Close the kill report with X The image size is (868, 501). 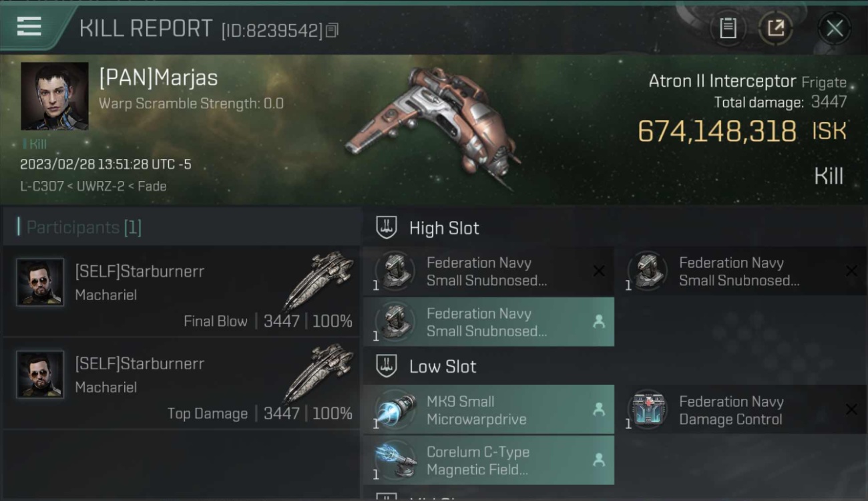pos(834,28)
